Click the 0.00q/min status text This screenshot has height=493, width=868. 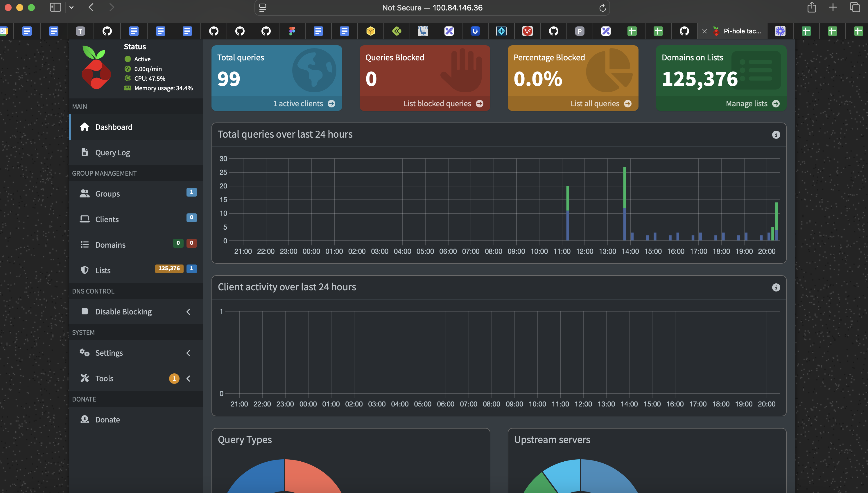148,69
